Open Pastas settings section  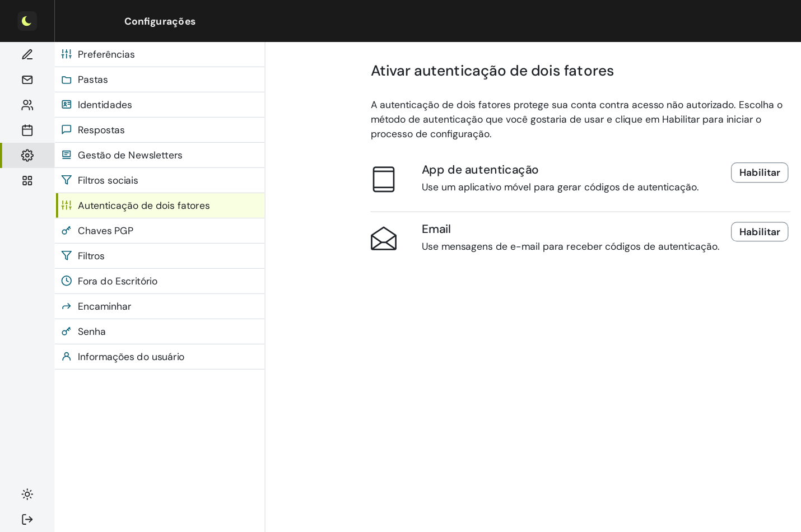160,80
